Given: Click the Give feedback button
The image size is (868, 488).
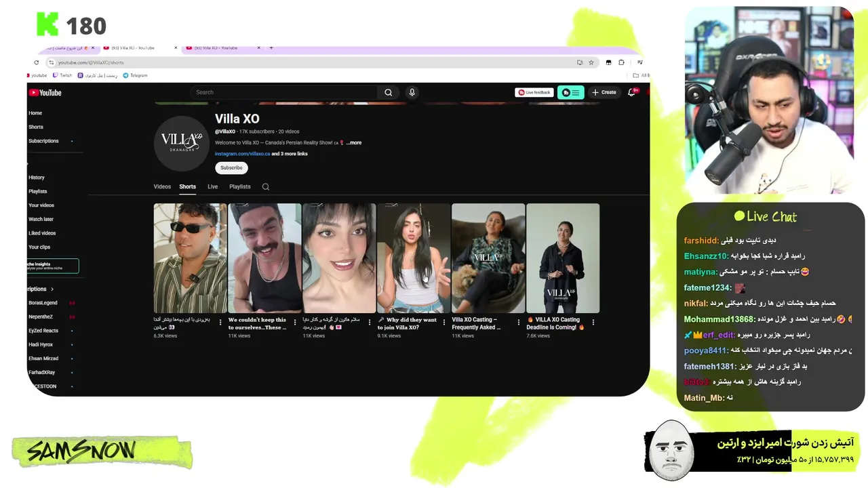Looking at the screenshot, I should [534, 92].
